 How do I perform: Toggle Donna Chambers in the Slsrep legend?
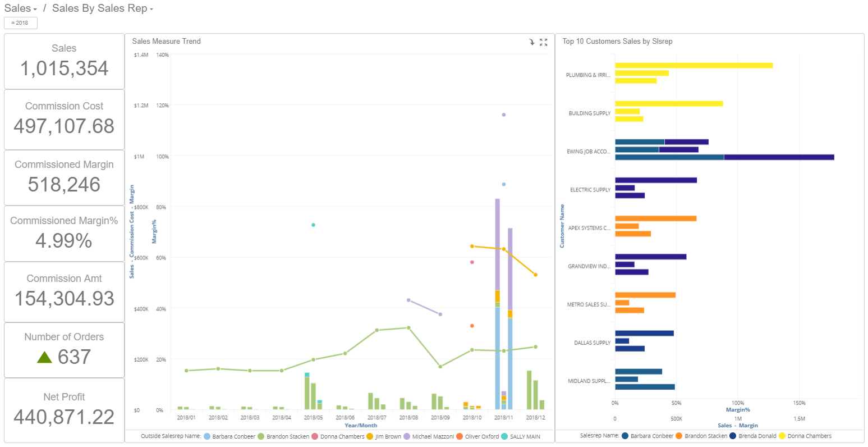(x=810, y=436)
